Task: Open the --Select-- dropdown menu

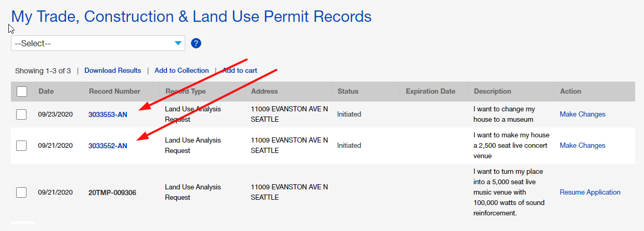Action: point(98,44)
